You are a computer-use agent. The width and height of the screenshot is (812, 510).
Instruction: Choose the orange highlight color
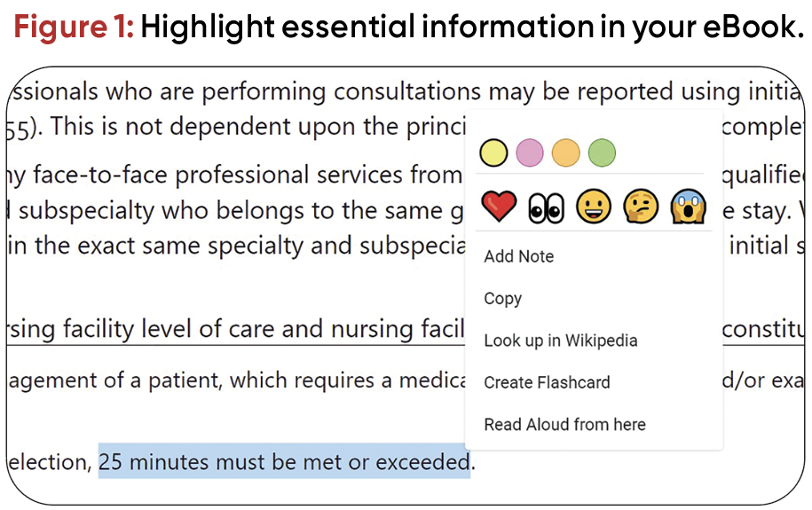coord(566,153)
